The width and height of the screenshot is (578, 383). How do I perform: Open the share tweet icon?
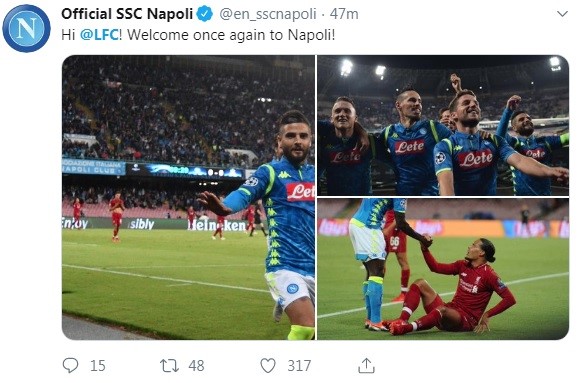pos(366,365)
